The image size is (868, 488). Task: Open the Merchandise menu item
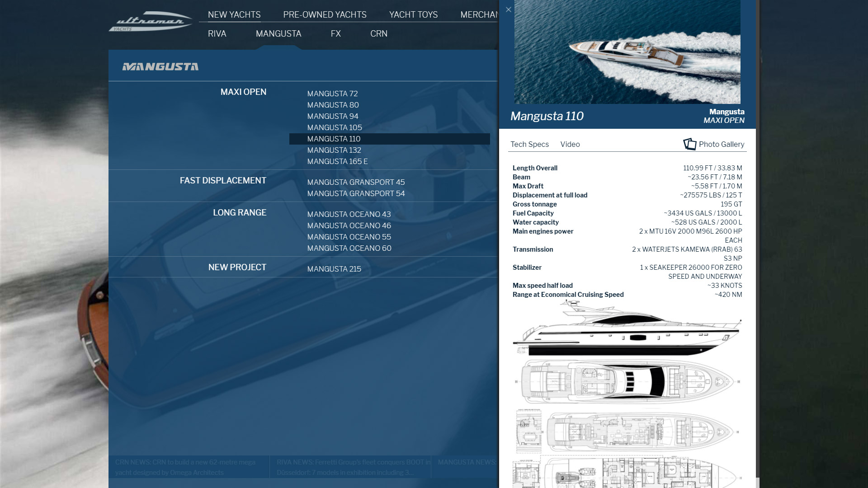point(479,14)
